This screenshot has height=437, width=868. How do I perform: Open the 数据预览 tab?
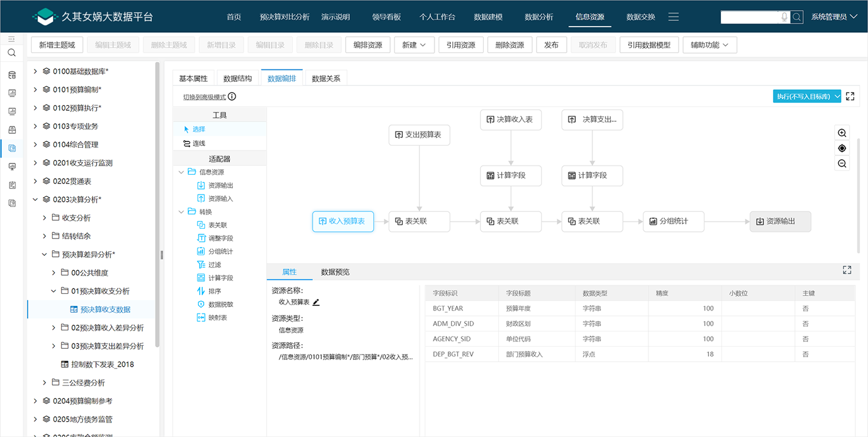[335, 272]
